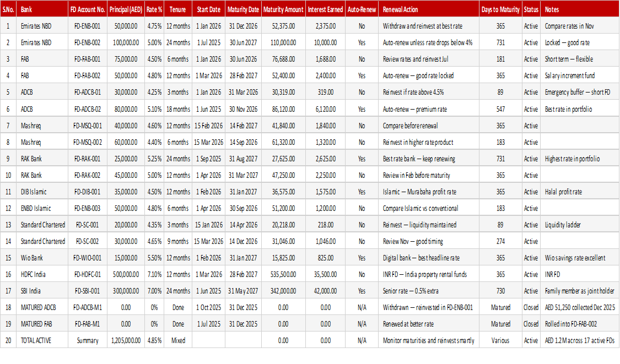Click the Maturity Amount column header
This screenshot has height=364, width=620.
click(283, 9)
